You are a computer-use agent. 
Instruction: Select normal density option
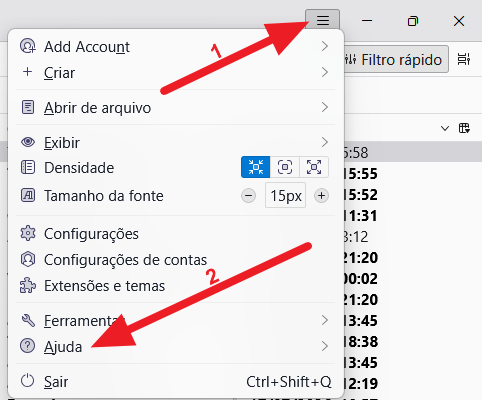285,167
